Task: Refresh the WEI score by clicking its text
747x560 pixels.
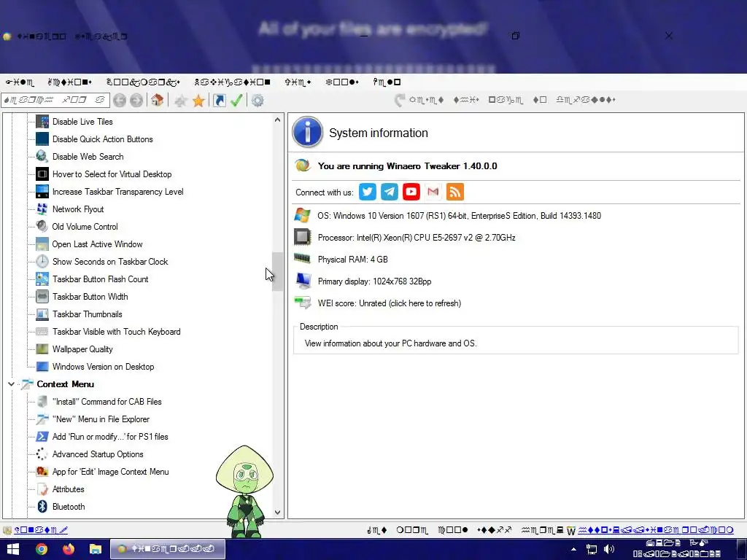Action: (390, 303)
